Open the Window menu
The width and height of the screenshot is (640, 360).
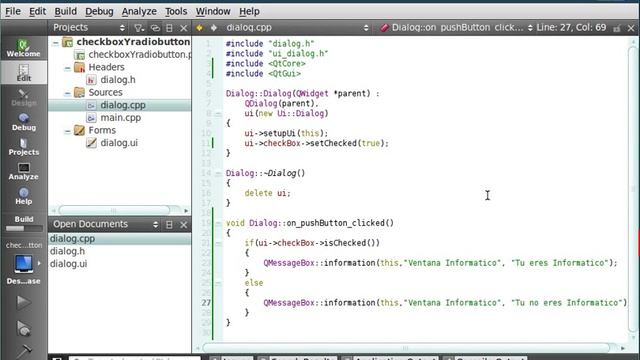tap(213, 11)
